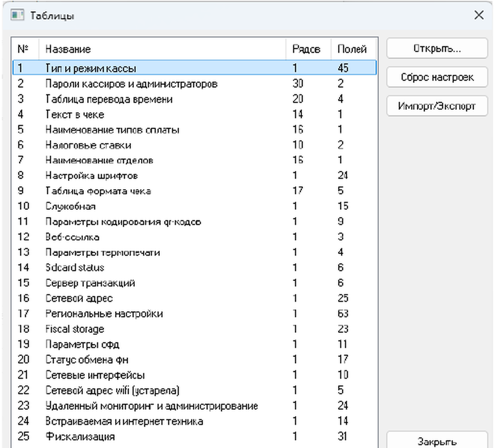Select Таблица формата чека row

(x=195, y=191)
